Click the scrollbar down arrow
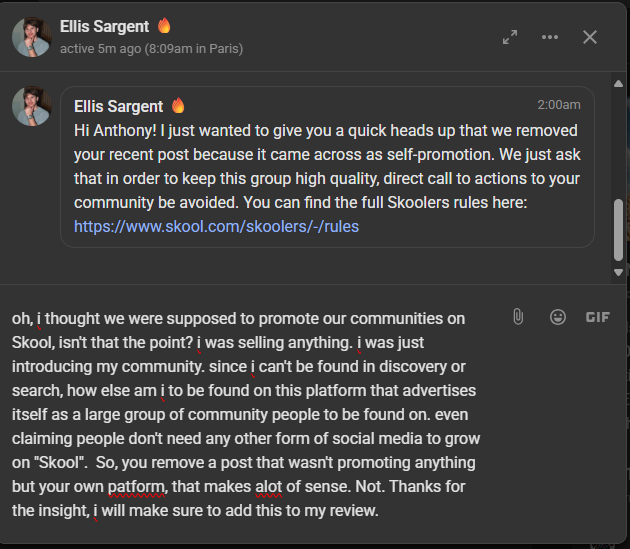The image size is (630, 549). [619, 271]
